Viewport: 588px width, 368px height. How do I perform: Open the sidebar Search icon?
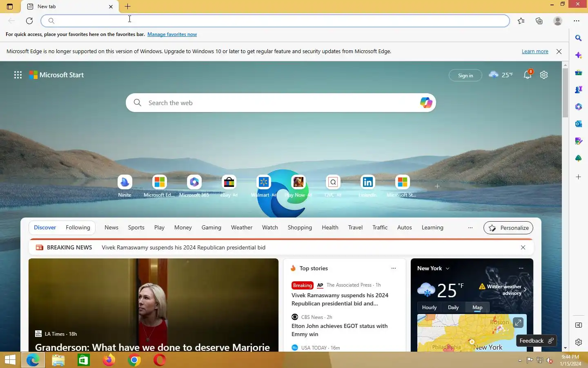point(579,38)
